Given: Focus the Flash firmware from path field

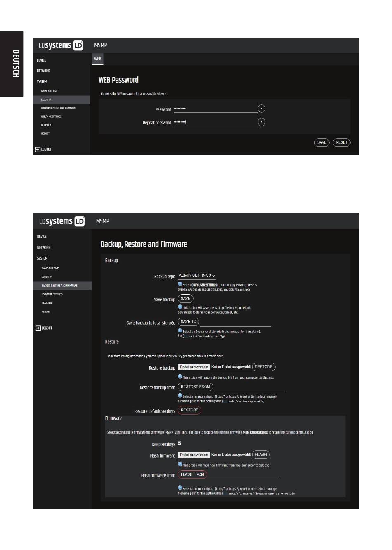Looking at the screenshot, I should (x=243, y=475).
